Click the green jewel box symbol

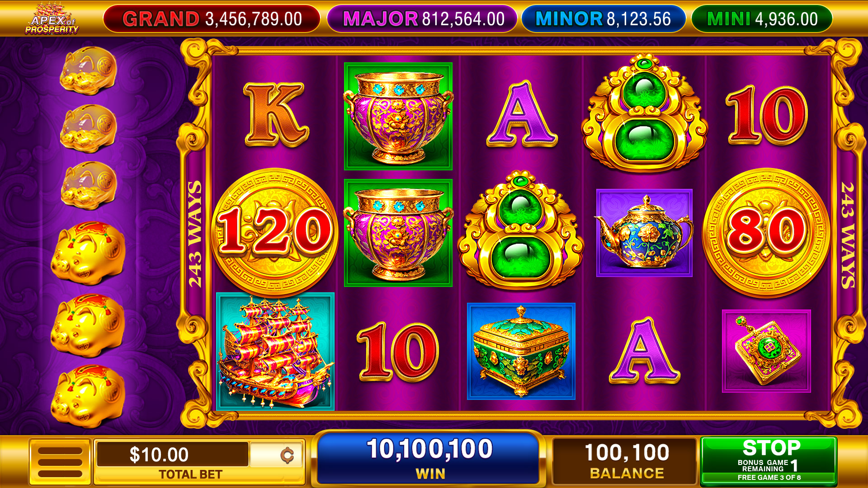click(521, 351)
